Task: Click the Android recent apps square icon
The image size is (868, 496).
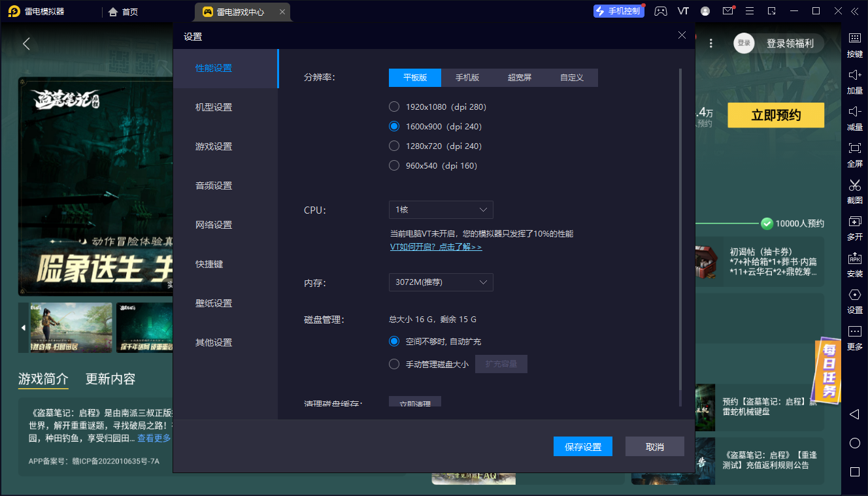Action: [x=854, y=472]
